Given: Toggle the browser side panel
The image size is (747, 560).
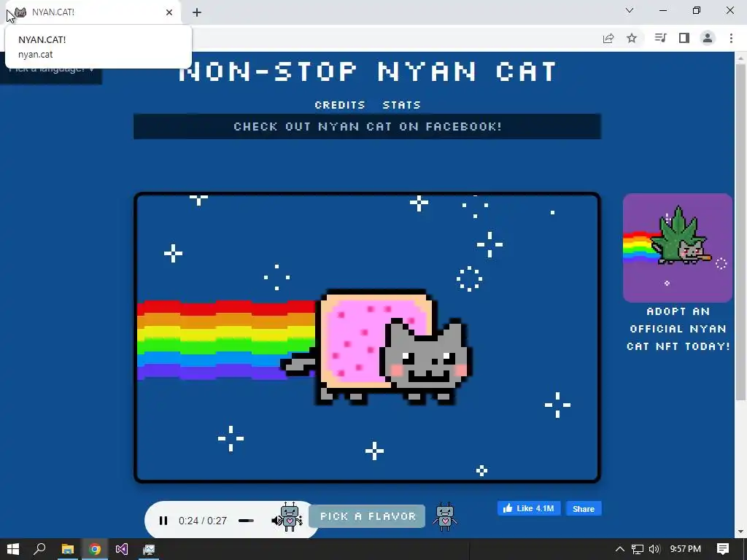Looking at the screenshot, I should click(684, 38).
